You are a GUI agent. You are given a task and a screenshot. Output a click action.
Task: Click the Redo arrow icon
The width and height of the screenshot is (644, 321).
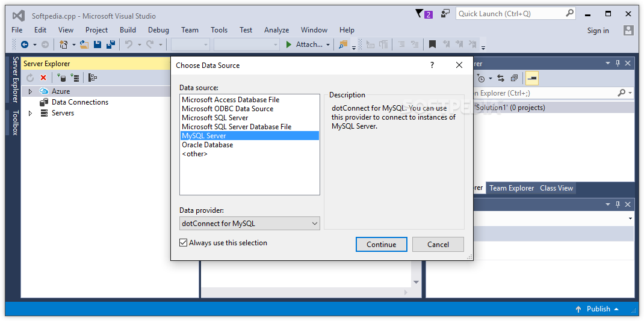click(150, 44)
